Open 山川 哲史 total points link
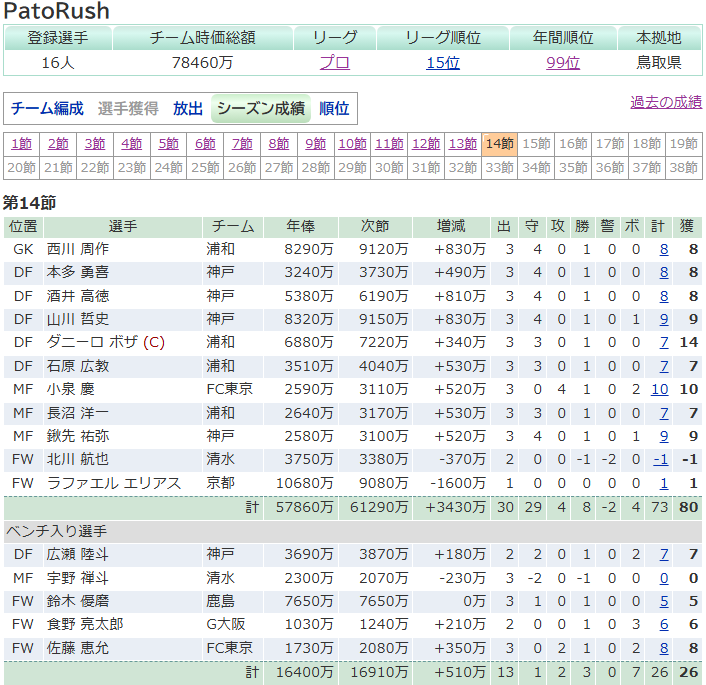 [664, 319]
